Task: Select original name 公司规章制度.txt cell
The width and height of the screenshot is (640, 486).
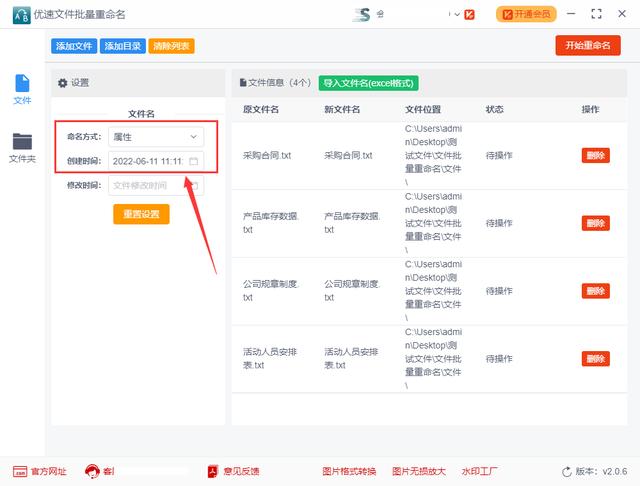Action: (271, 291)
